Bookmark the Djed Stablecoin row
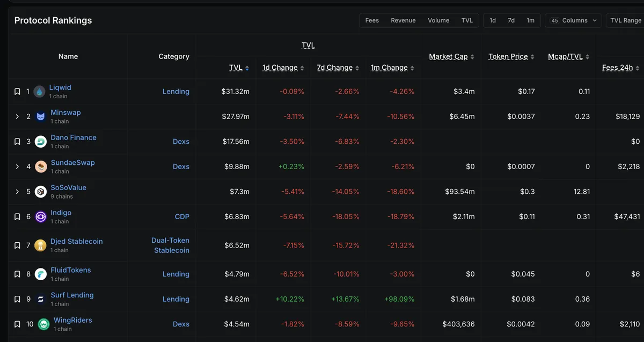The image size is (644, 342). pos(17,245)
